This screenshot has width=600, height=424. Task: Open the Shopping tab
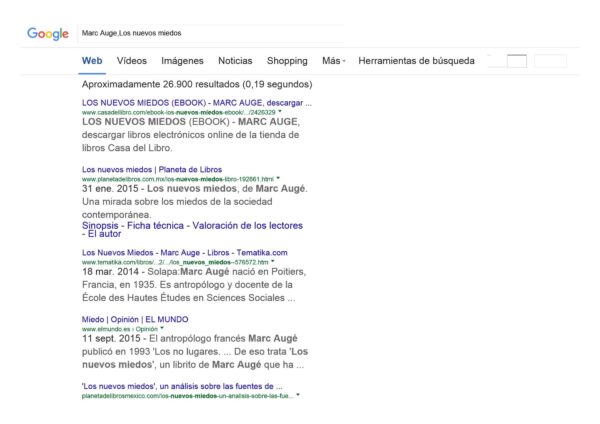pyautogui.click(x=287, y=61)
